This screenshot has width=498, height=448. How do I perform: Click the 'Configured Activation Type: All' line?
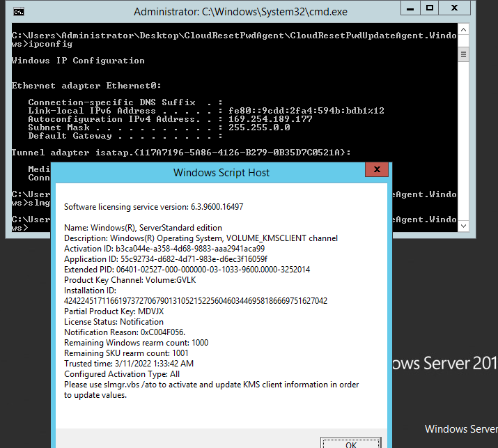pos(122,374)
